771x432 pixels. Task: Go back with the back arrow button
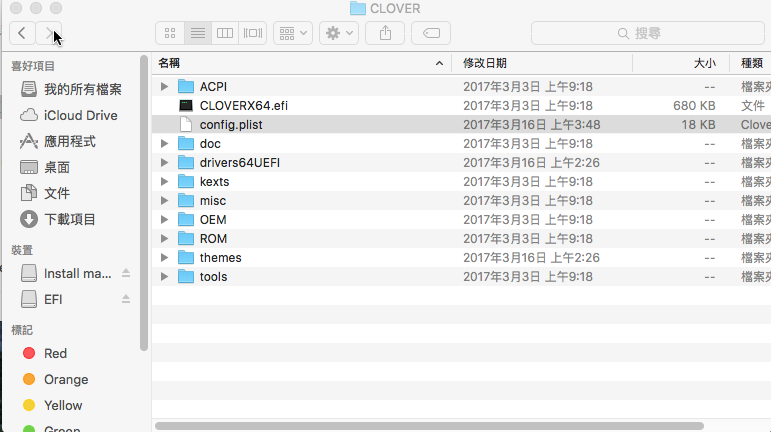point(22,33)
